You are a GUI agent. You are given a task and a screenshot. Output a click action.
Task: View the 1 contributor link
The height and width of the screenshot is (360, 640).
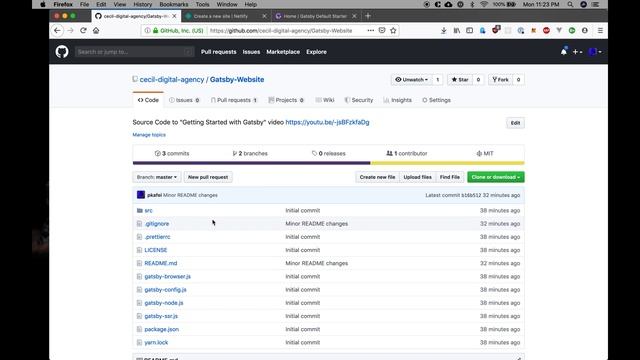(x=407, y=153)
